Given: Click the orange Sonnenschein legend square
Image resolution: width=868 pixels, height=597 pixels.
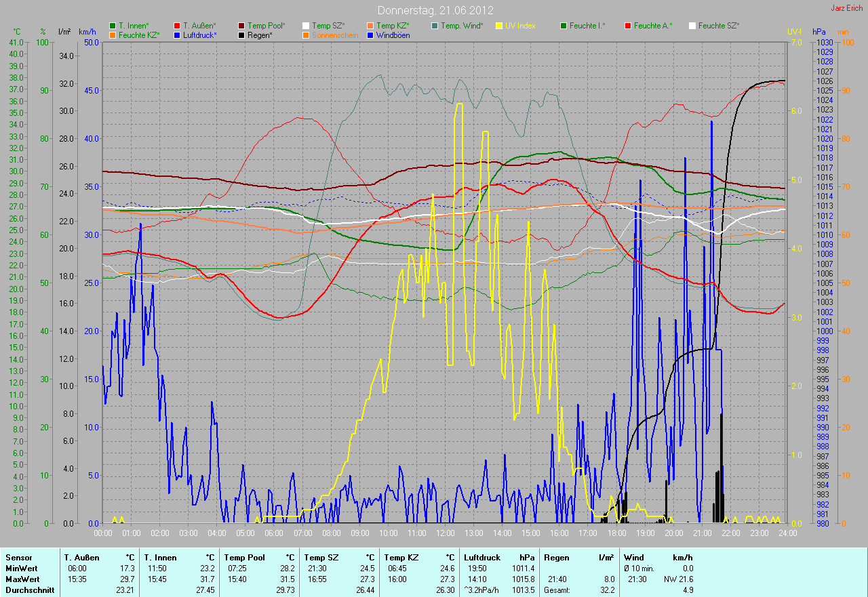Looking at the screenshot, I should (306, 35).
